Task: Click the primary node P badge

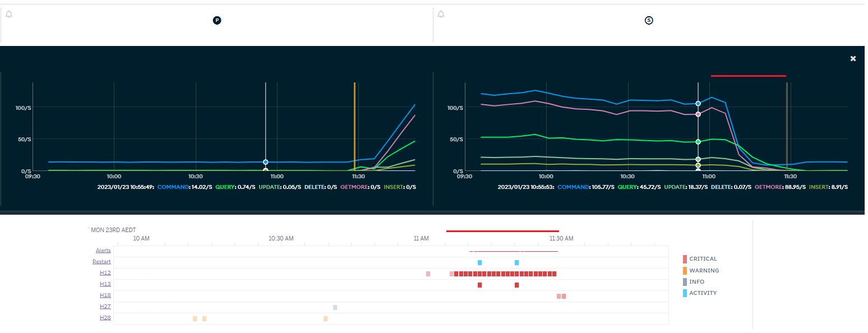Action: click(x=217, y=20)
